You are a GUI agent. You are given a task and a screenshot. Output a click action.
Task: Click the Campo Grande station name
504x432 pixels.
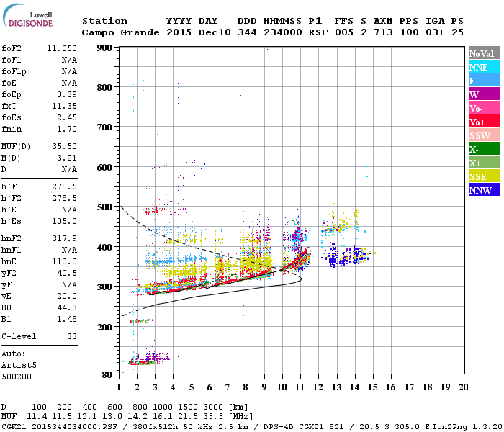120,32
